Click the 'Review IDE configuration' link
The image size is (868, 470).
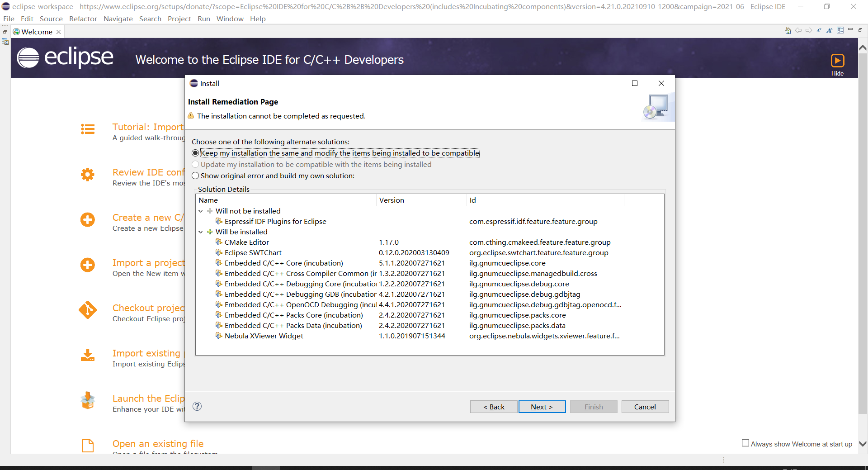click(148, 172)
